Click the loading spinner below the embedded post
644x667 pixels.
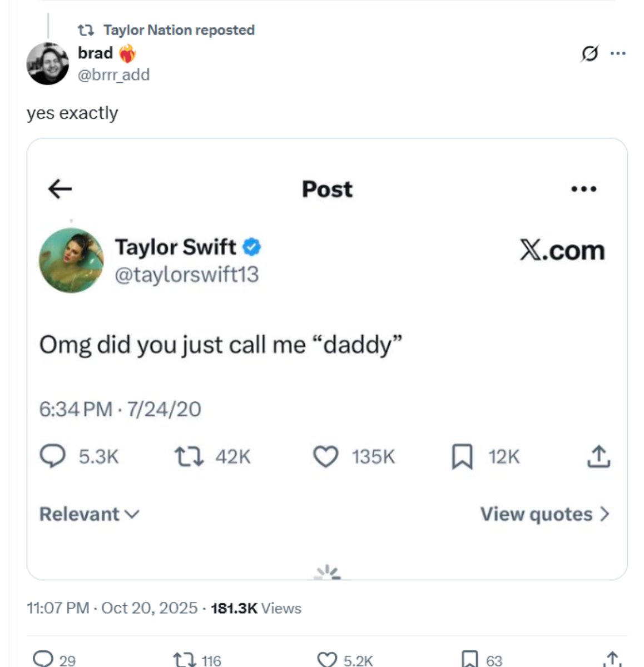(328, 573)
